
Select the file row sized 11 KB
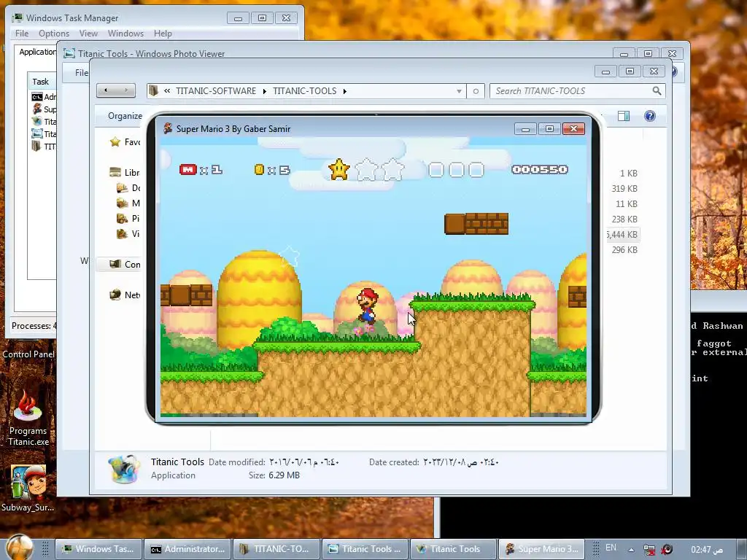pos(626,204)
